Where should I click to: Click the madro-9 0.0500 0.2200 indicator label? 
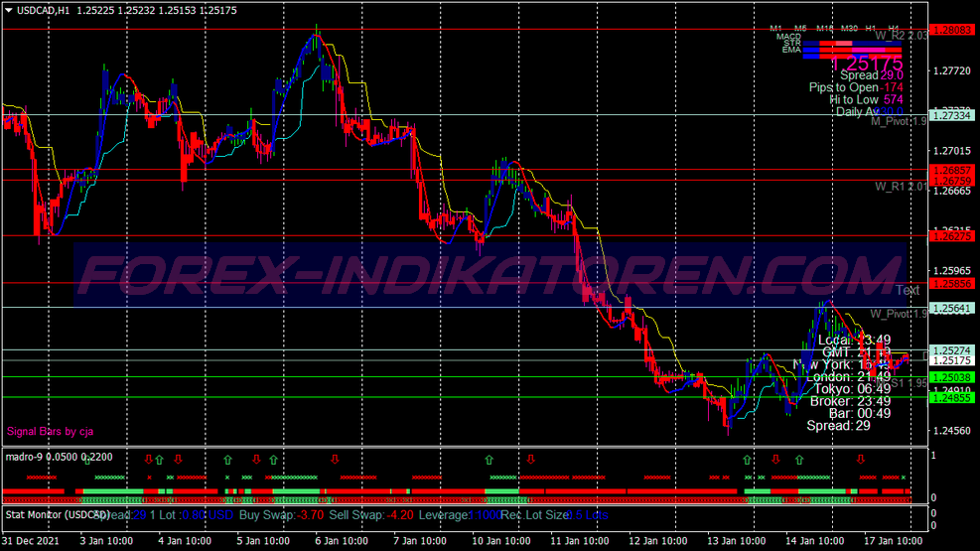[x=59, y=457]
